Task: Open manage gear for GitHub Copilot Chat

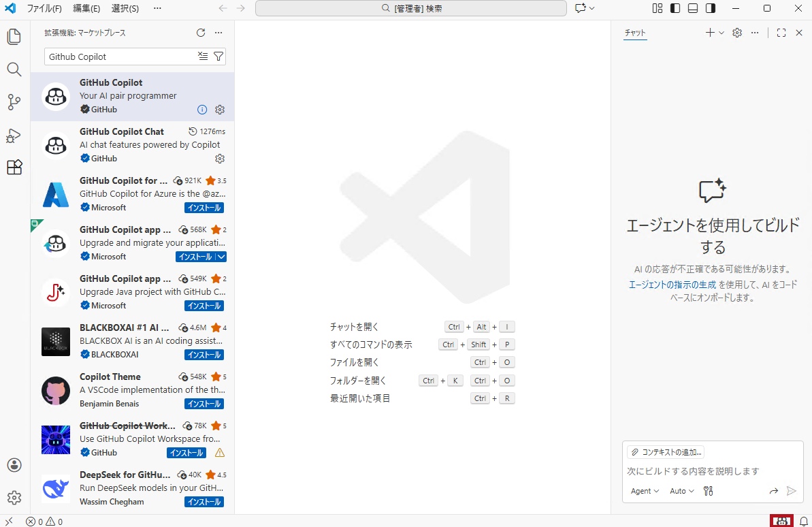Action: [x=220, y=159]
